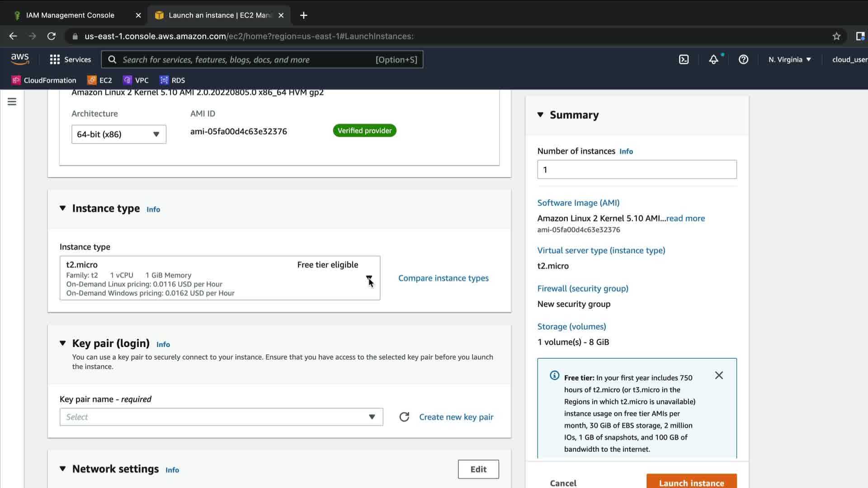Image resolution: width=868 pixels, height=488 pixels.
Task: Click Compare instance types link
Action: point(443,278)
